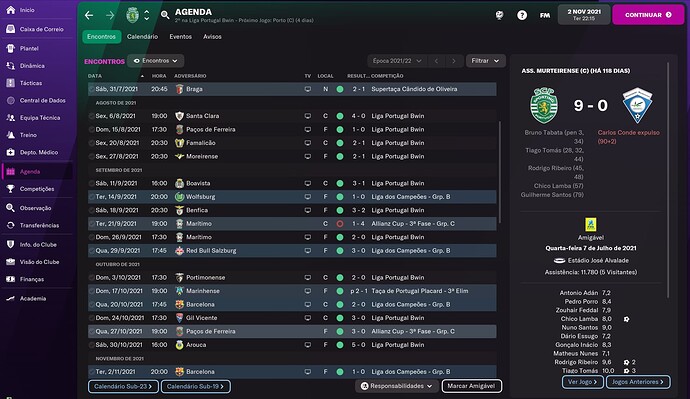
Task: Toggle the row marker for Ter, 14/9/2021
Action: 92,197
